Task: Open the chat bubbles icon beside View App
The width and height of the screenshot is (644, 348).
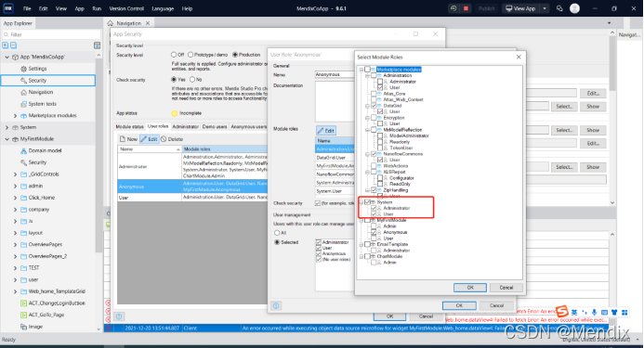Action: click(559, 8)
